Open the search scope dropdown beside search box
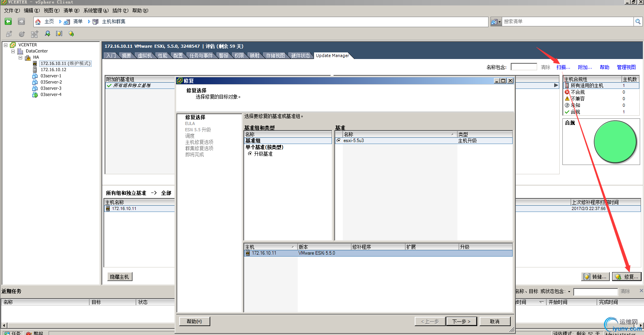The width and height of the screenshot is (644, 335). [496, 22]
